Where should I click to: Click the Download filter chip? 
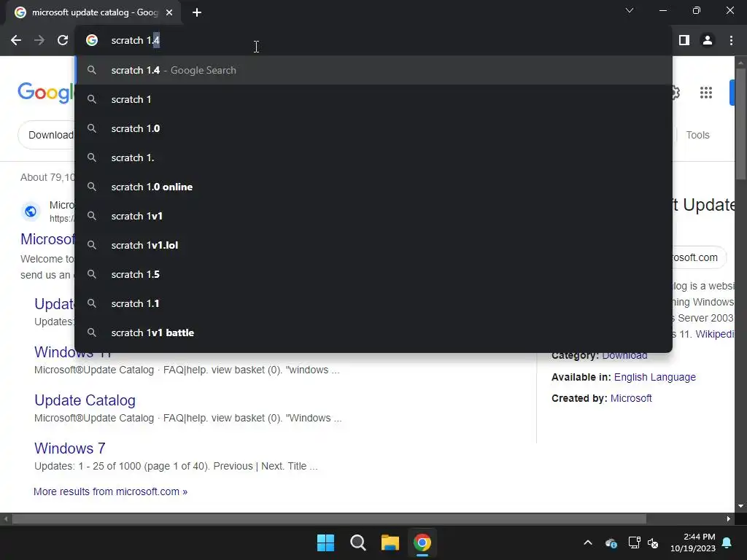point(47,135)
